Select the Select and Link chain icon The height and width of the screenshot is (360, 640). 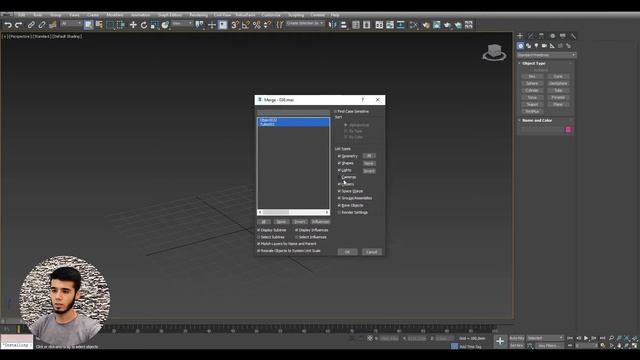[x=31, y=25]
